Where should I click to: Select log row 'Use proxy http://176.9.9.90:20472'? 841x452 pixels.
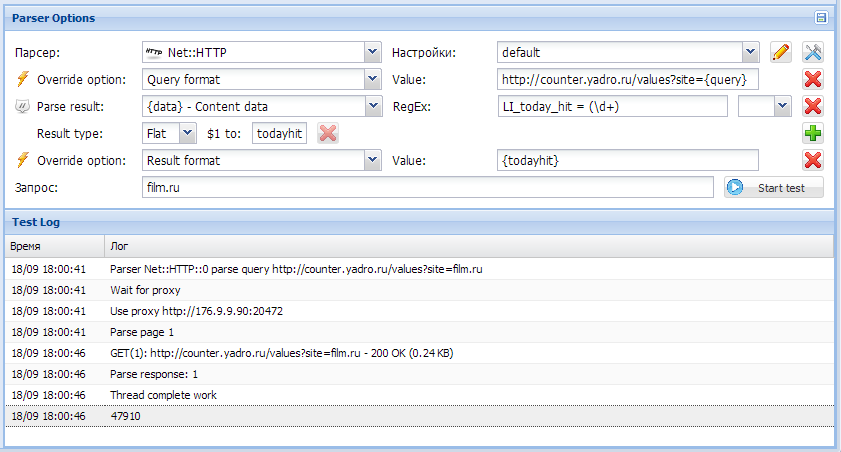[419, 311]
